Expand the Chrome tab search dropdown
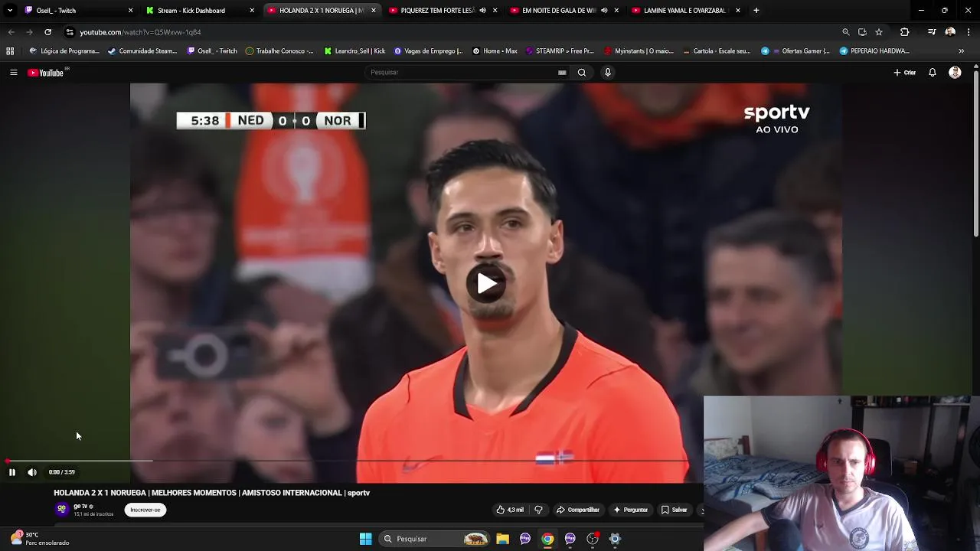 [10, 11]
